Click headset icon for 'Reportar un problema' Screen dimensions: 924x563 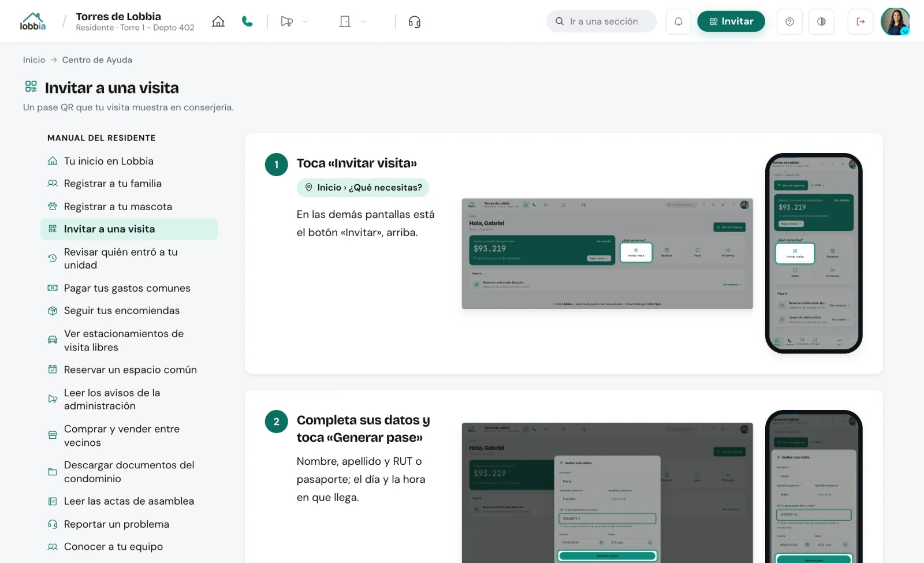(x=53, y=524)
